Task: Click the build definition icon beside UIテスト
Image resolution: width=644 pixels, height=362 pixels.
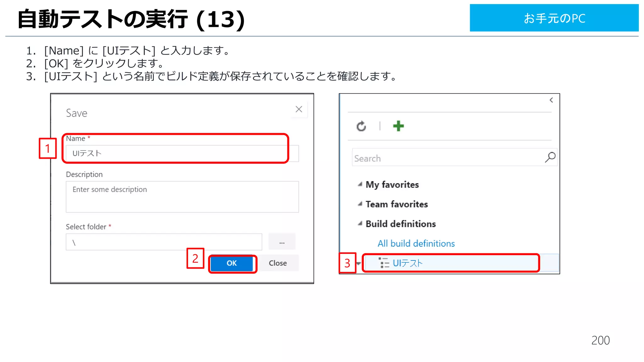Action: click(384, 263)
